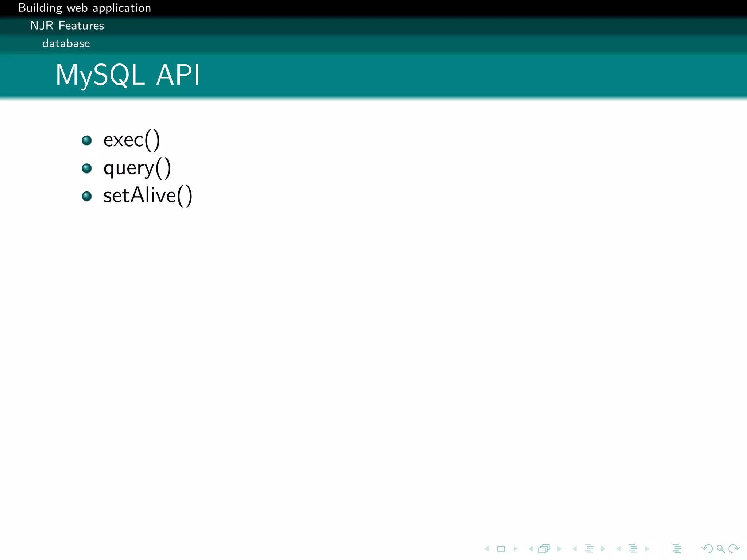Click the section navigation icon
747x560 pixels.
coord(633,549)
